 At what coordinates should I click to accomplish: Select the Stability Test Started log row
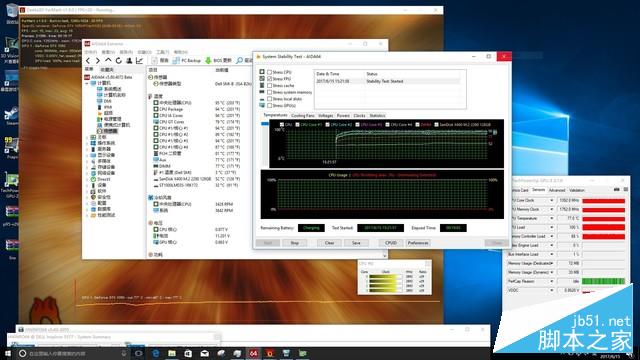(x=388, y=81)
